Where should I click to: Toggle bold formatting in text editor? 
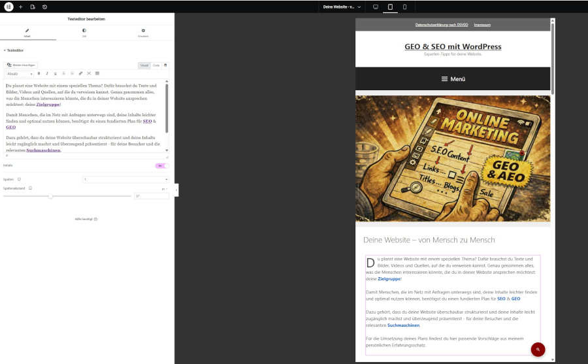click(x=39, y=74)
